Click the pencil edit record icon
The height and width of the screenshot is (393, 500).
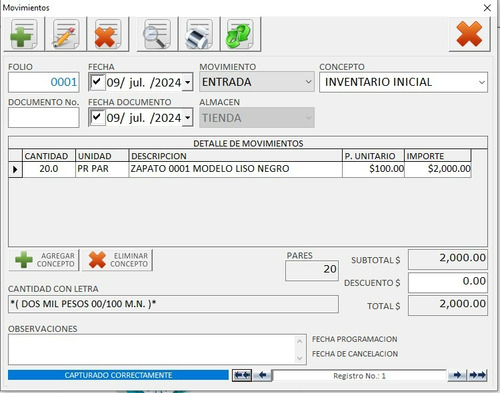coord(65,34)
